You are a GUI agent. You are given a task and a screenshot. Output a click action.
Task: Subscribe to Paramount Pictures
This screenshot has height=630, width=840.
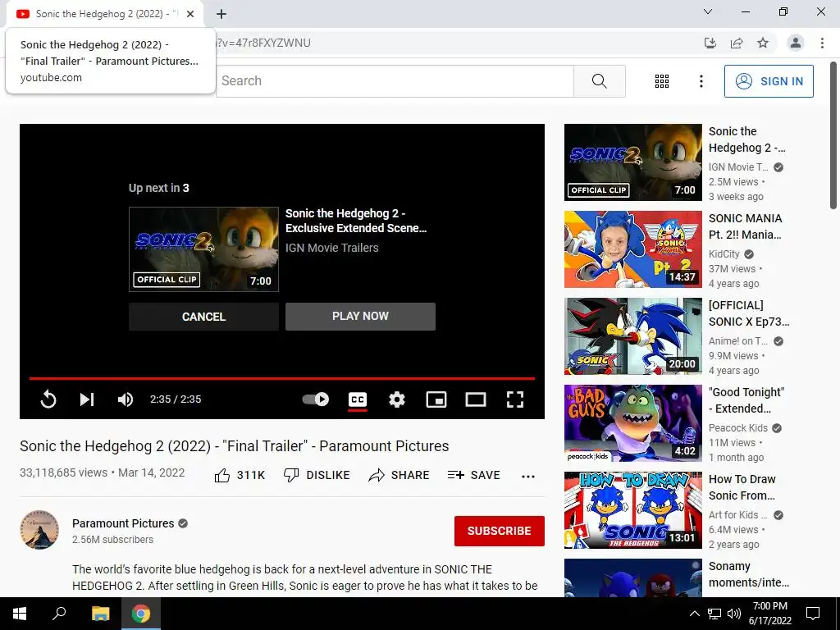[x=500, y=531]
